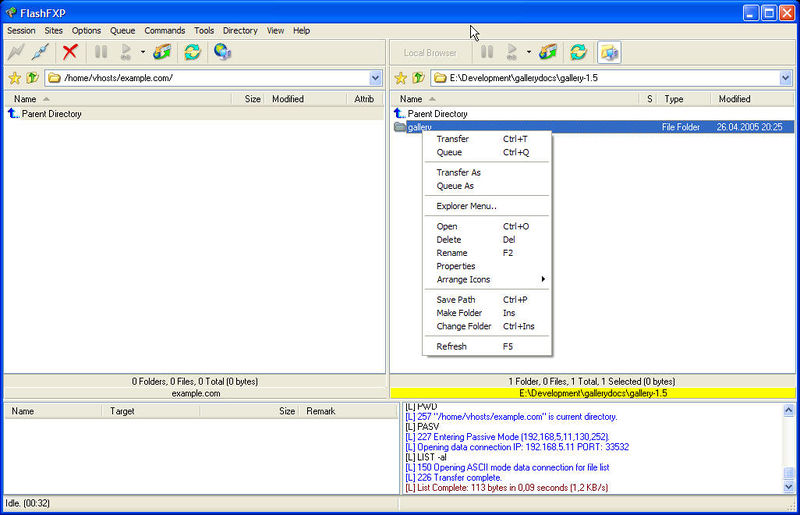Screen dimensions: 800x515
Task: Open the Help menu
Action: click(x=301, y=31)
